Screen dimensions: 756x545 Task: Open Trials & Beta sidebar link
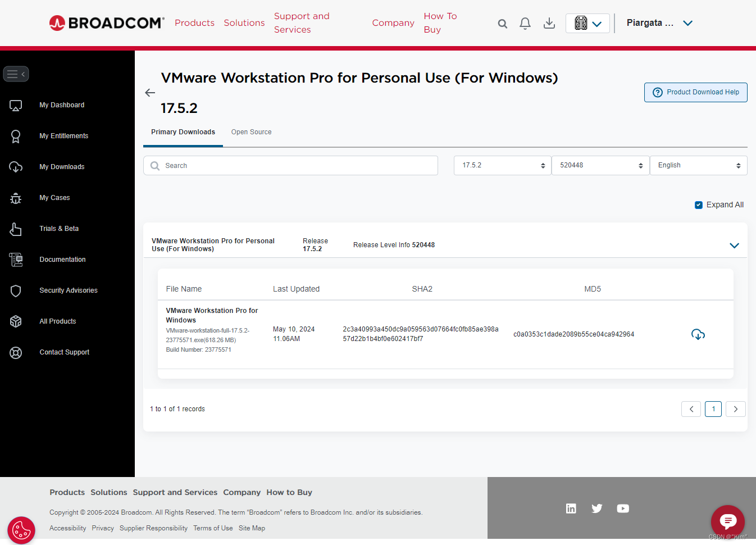(59, 229)
